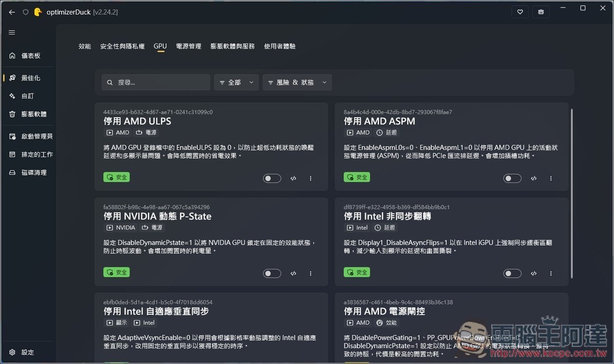Switch to the 使用者體驗 tab
Image resolution: width=614 pixels, height=364 pixels.
click(279, 46)
